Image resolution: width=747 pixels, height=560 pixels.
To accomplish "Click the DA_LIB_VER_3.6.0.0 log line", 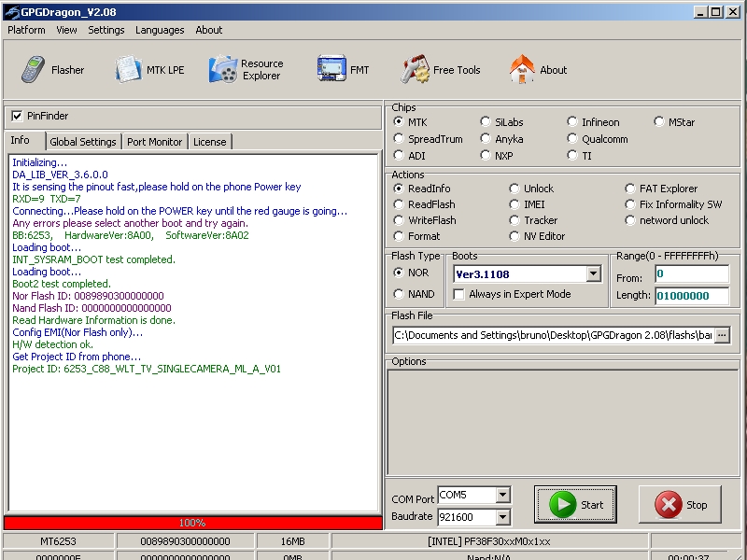I will coord(60,175).
